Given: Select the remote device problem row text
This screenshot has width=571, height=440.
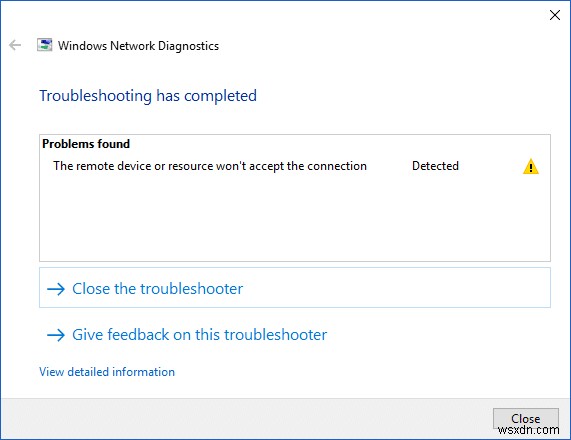Looking at the screenshot, I should 210,166.
